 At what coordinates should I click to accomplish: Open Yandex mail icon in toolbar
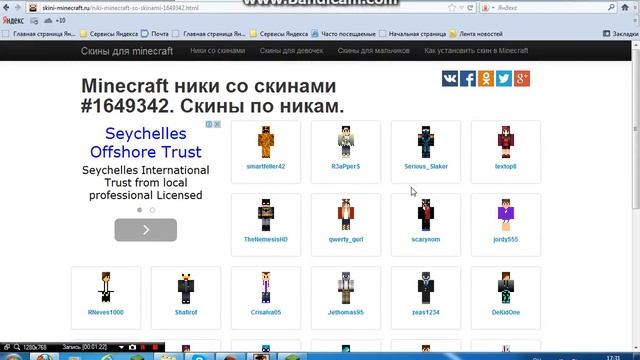coord(34,20)
